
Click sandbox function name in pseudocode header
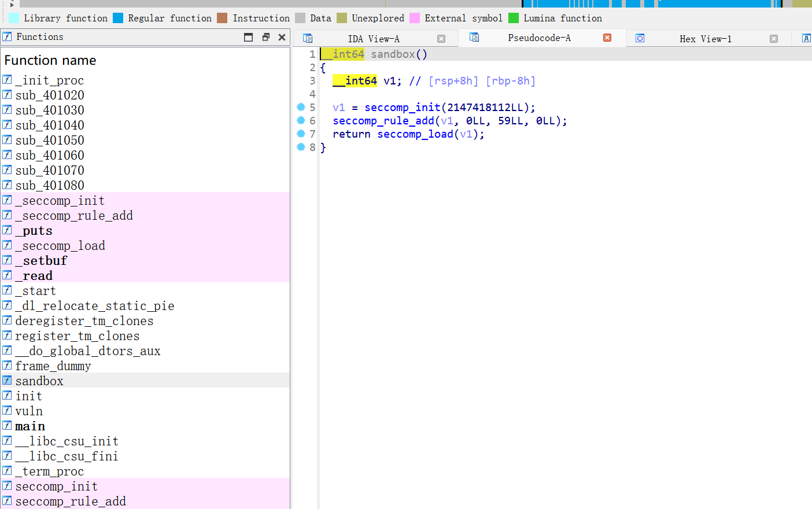393,54
